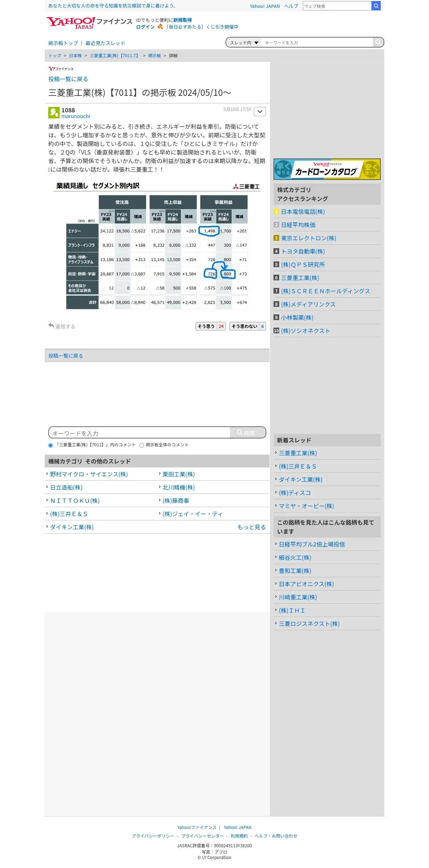Open 日立造船(株) thread
This screenshot has width=429, height=868.
pyautogui.click(x=66, y=487)
